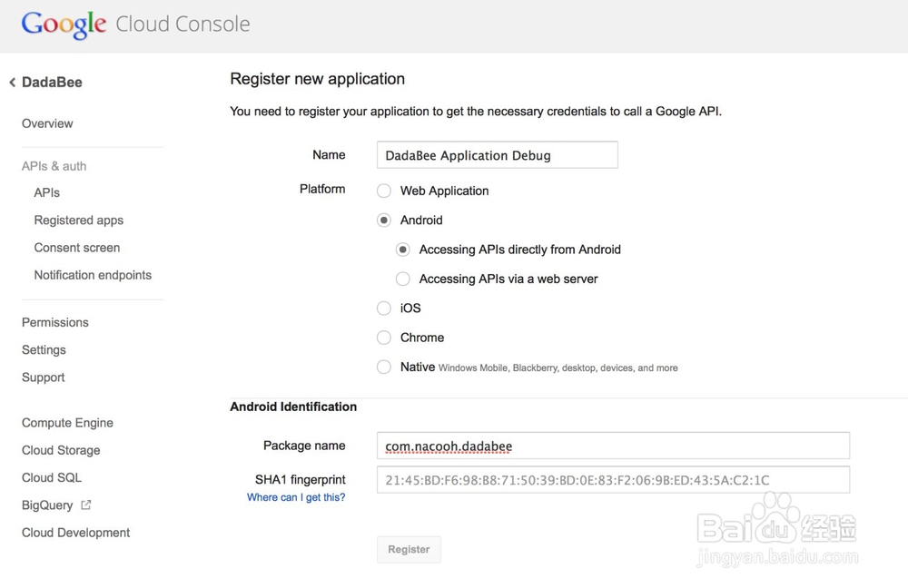Click the Package name text field
Screen dimensions: 908x588
coord(613,446)
